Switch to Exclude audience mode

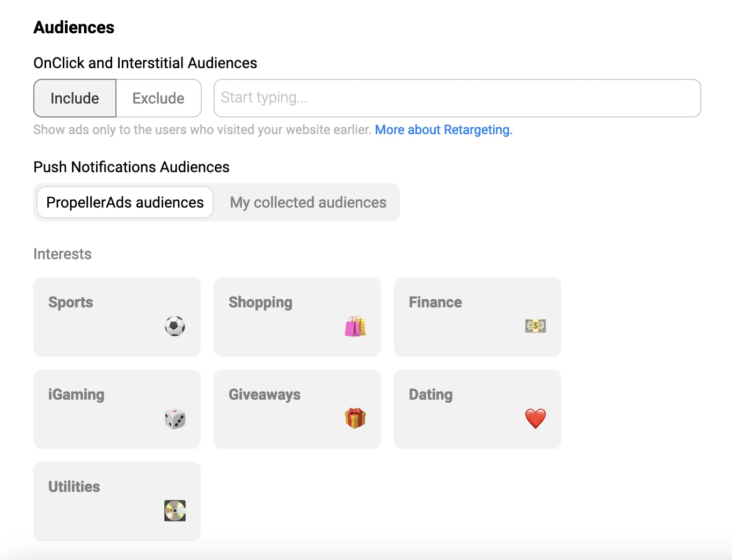click(158, 98)
